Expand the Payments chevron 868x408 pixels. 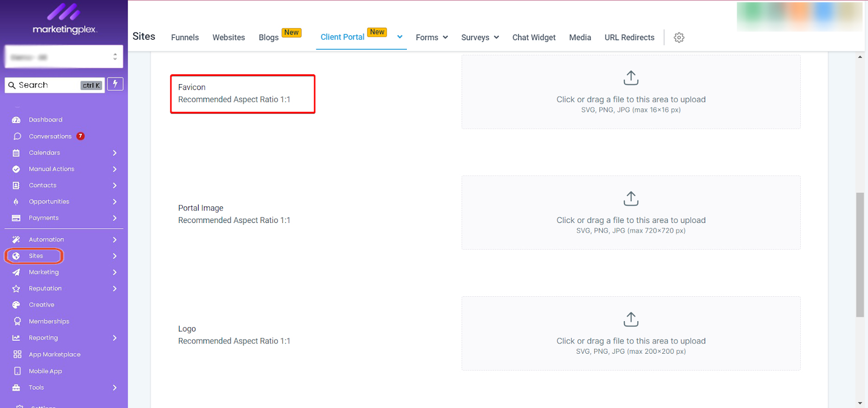pyautogui.click(x=114, y=218)
